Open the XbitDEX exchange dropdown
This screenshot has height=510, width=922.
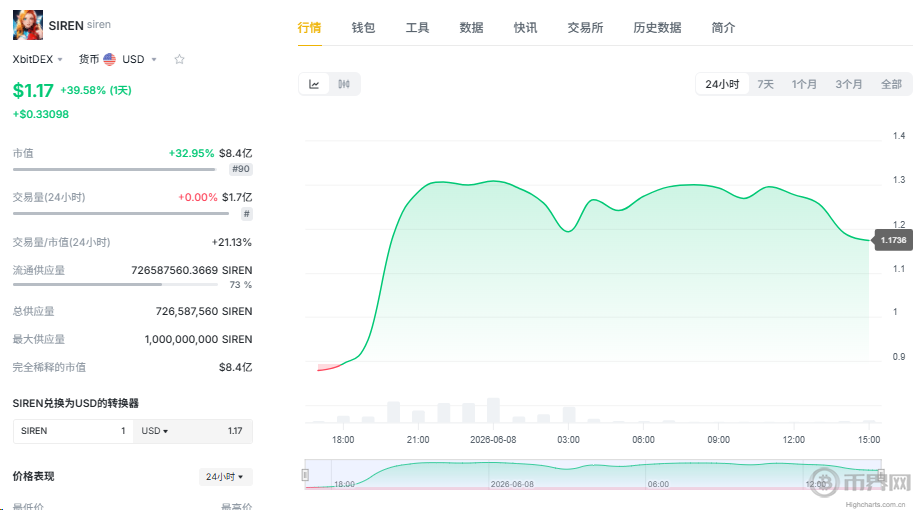(38, 59)
